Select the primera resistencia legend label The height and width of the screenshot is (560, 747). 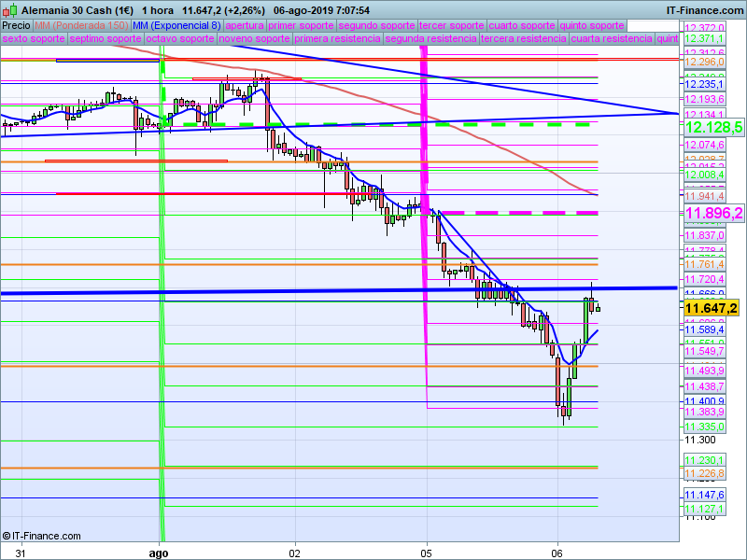click(x=337, y=38)
